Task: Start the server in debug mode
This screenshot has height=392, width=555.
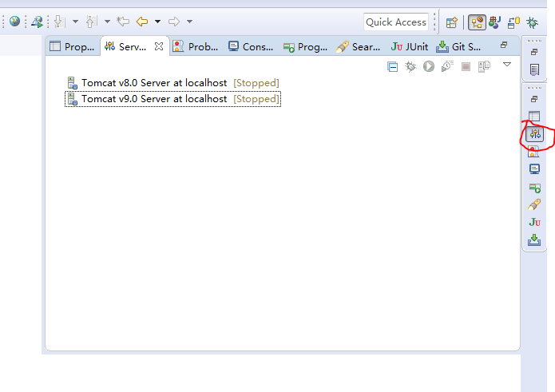Action: tap(410, 66)
